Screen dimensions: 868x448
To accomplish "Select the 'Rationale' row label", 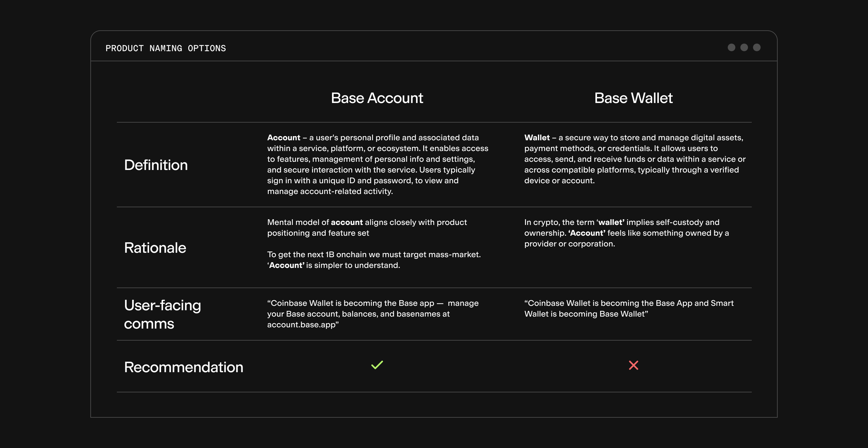I will click(x=155, y=248).
